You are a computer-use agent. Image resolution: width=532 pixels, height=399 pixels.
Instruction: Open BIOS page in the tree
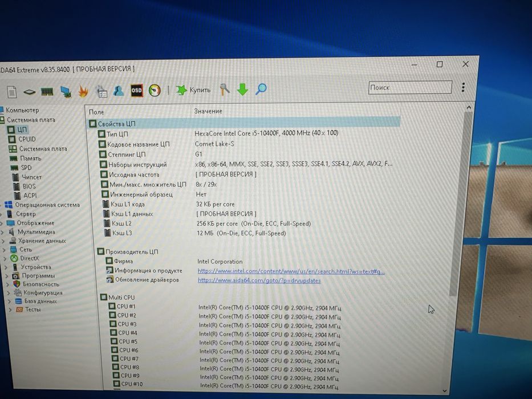(29, 186)
